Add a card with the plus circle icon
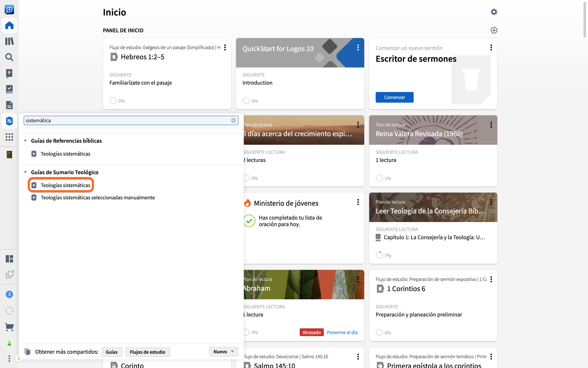Screen dimensions: 588x368 tap(494, 30)
